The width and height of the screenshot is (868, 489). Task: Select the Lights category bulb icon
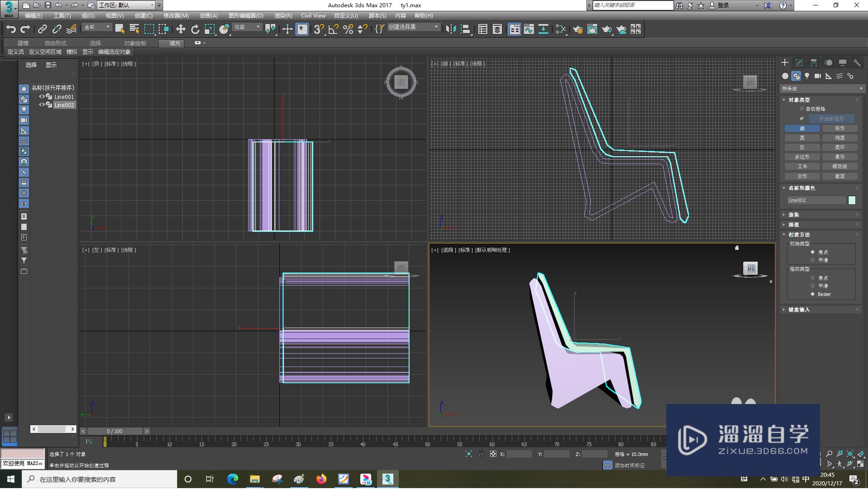coord(807,76)
